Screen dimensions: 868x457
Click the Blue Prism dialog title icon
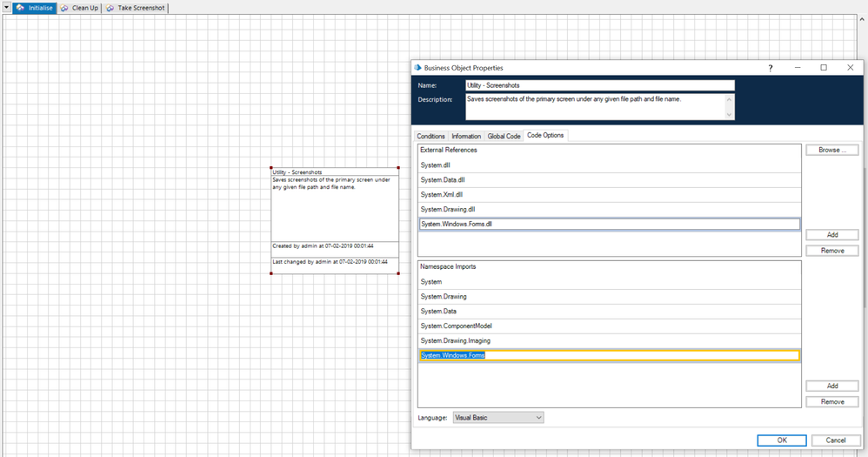click(418, 68)
